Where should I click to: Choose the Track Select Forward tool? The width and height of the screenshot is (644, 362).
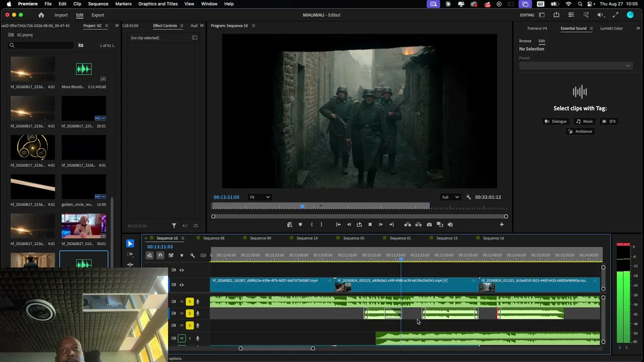tap(130, 254)
